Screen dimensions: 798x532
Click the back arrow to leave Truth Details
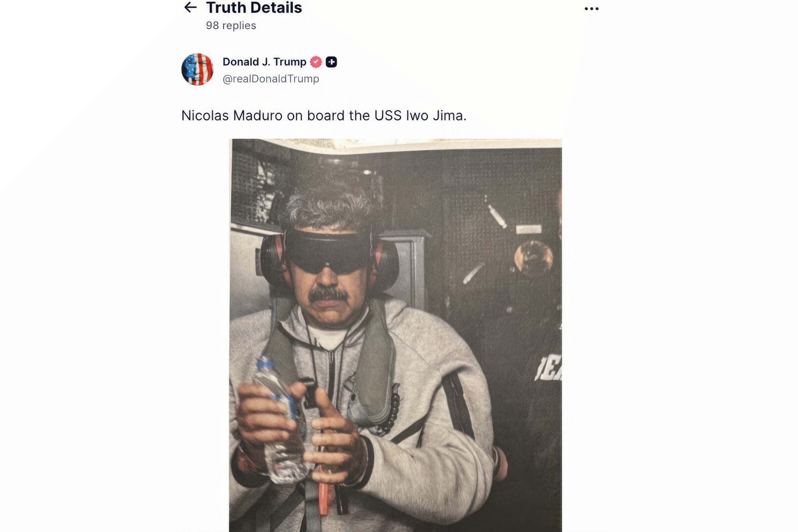coord(191,7)
